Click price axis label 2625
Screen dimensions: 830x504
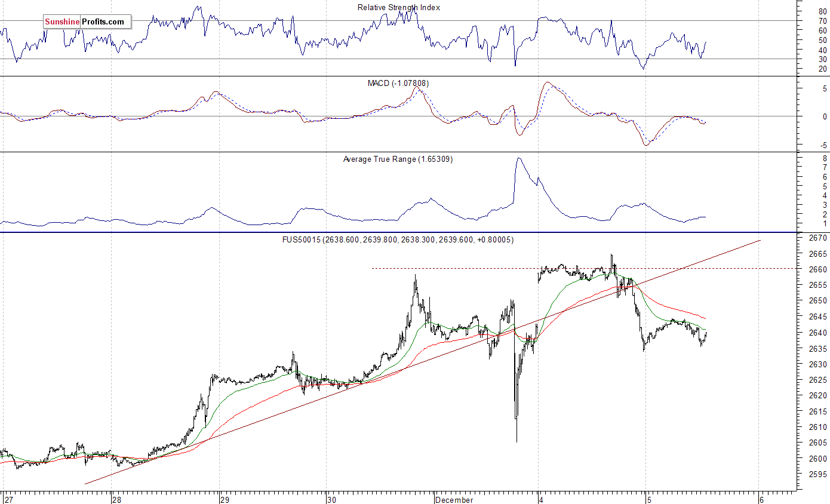(x=819, y=380)
